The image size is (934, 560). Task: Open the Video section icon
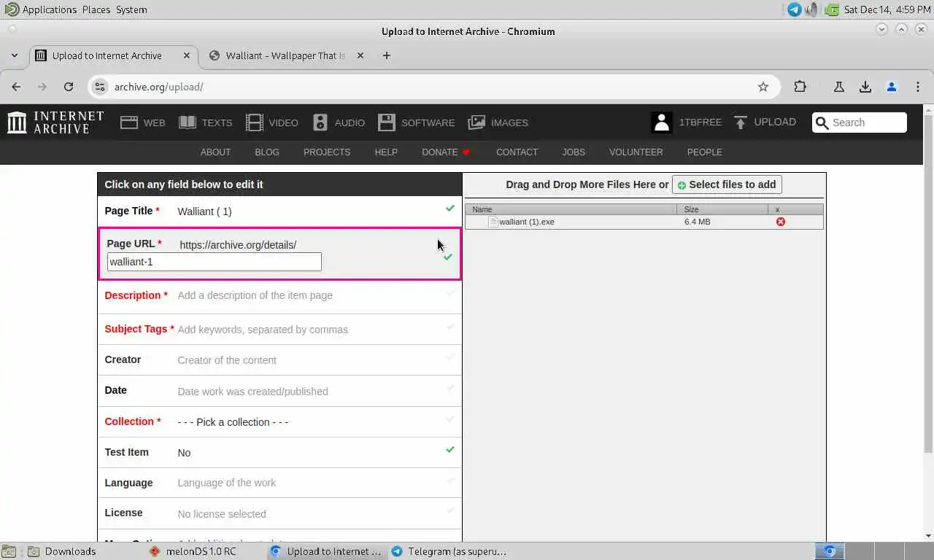(x=254, y=122)
